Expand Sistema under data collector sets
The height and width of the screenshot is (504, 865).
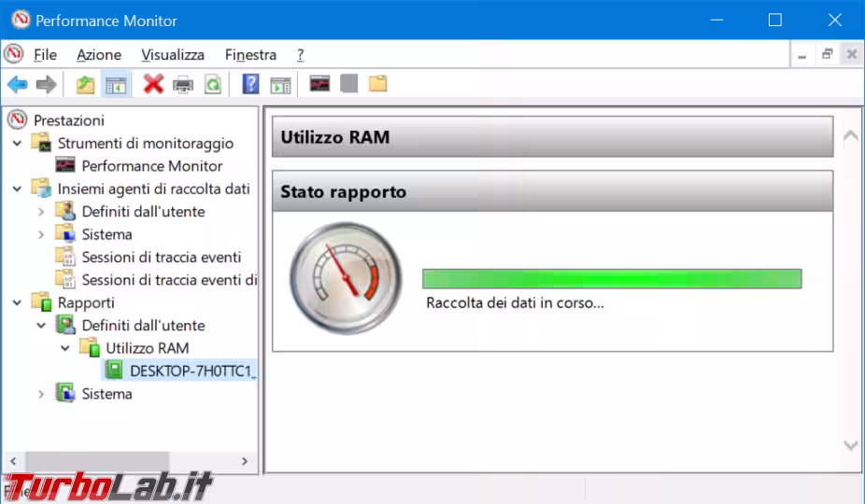click(41, 234)
